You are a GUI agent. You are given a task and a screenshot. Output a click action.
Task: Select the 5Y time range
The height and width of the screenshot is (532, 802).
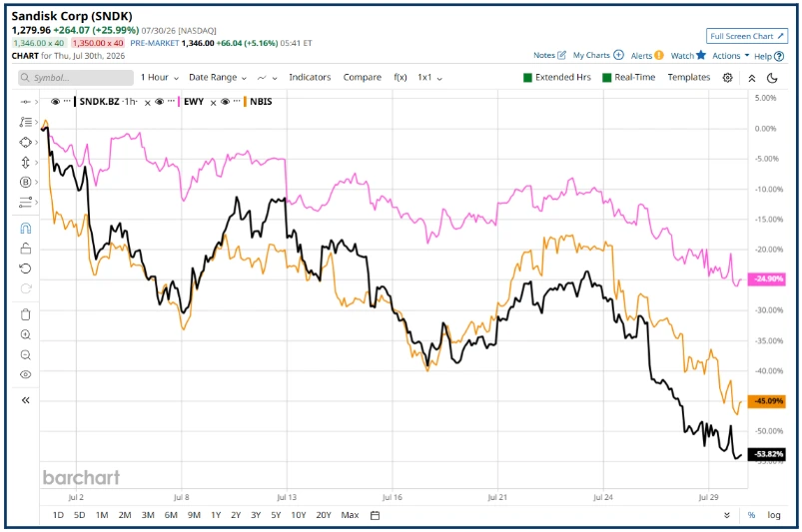(x=276, y=515)
